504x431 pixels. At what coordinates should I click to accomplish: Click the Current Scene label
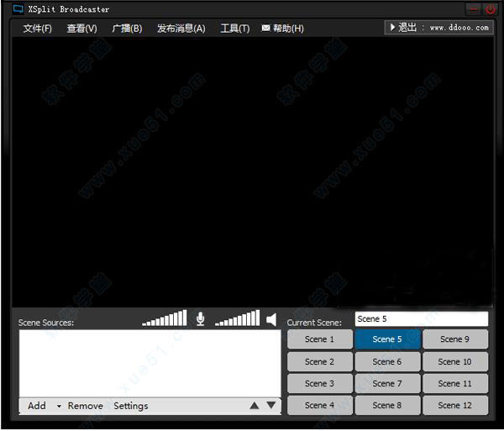(x=314, y=323)
